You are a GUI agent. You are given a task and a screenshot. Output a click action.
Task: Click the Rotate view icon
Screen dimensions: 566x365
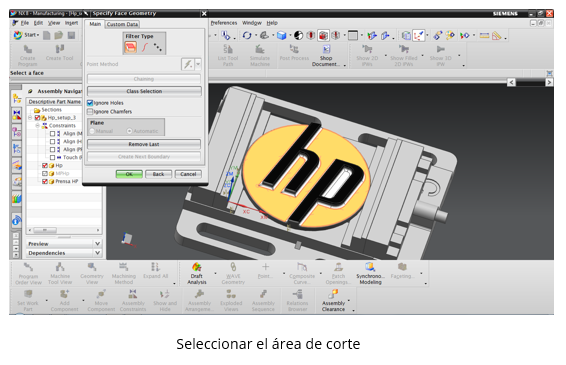(x=247, y=35)
